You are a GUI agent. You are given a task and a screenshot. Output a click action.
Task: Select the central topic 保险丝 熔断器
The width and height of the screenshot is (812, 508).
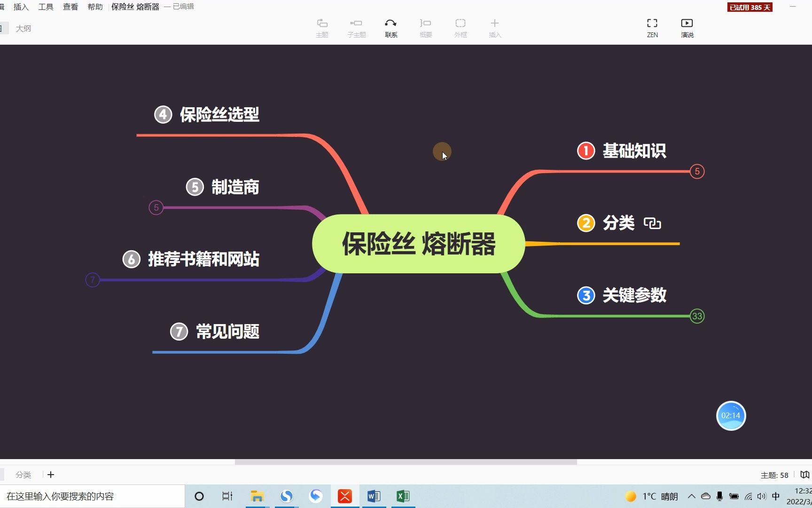(x=418, y=244)
